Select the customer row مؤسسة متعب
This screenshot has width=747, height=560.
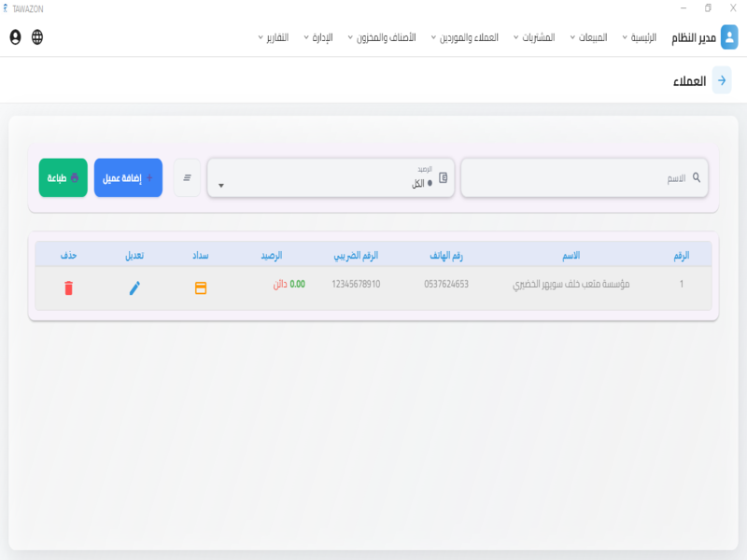tap(571, 284)
